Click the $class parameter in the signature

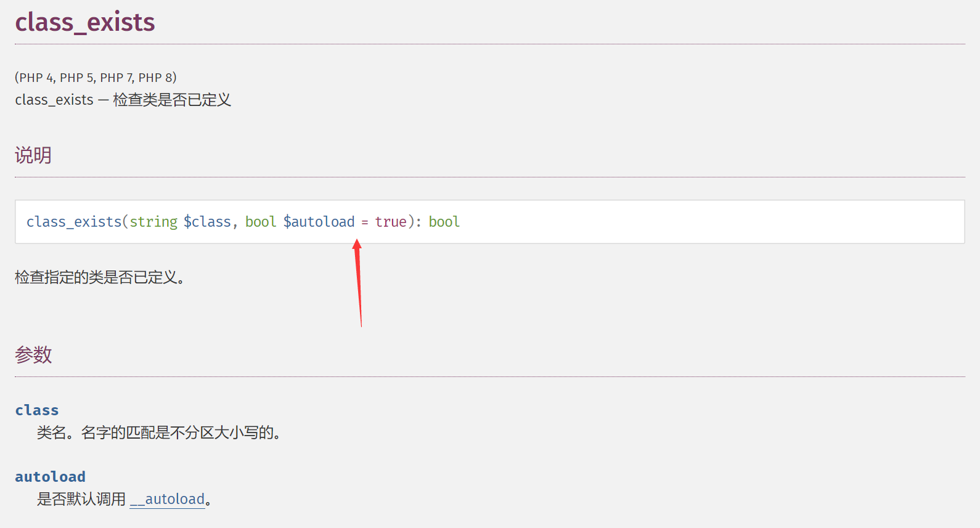point(207,222)
